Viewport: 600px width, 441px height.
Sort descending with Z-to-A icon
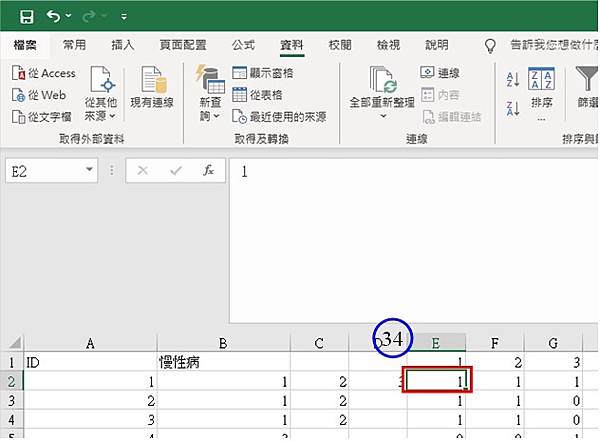[513, 108]
